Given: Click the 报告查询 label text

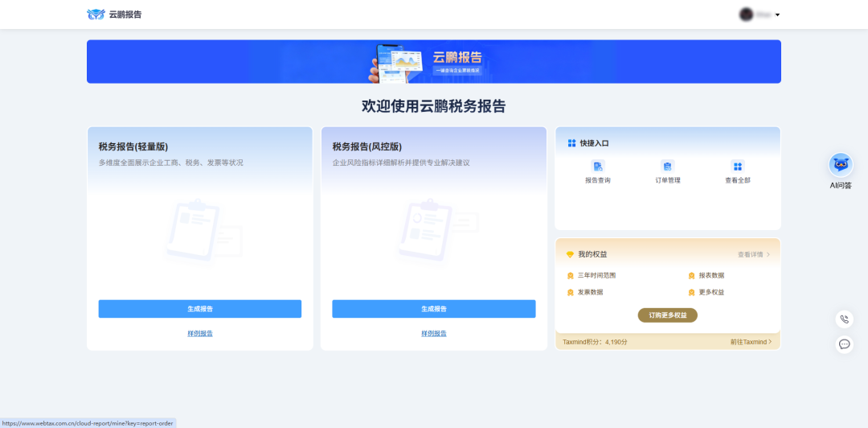Looking at the screenshot, I should point(597,180).
